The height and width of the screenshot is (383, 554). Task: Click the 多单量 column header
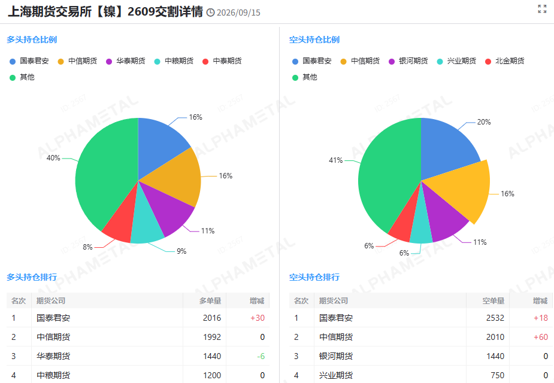(x=210, y=301)
